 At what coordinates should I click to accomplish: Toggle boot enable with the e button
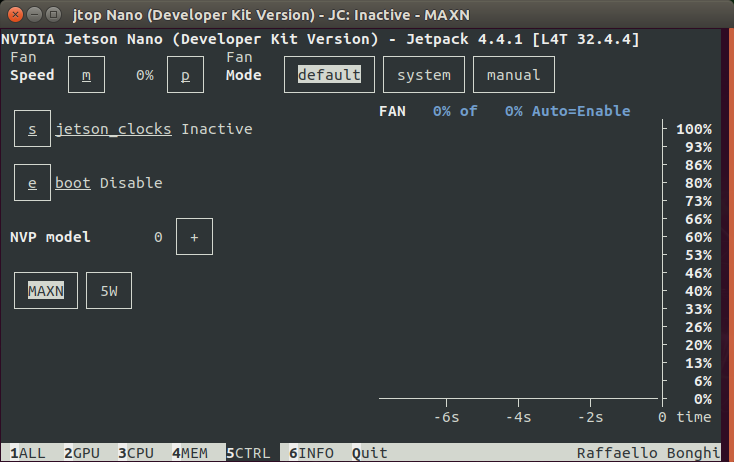32,183
